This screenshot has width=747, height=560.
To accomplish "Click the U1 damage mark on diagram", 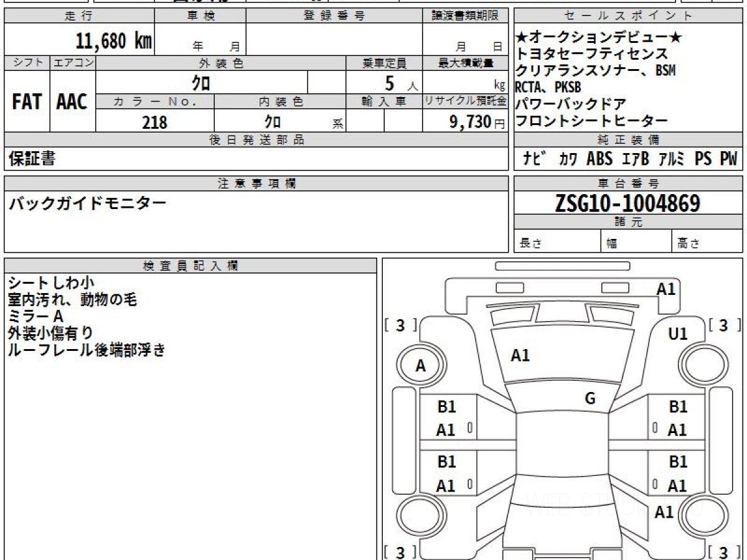I will tap(678, 334).
